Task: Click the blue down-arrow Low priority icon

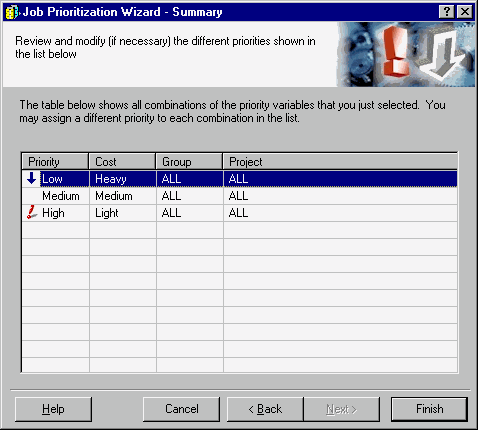Action: click(31, 178)
